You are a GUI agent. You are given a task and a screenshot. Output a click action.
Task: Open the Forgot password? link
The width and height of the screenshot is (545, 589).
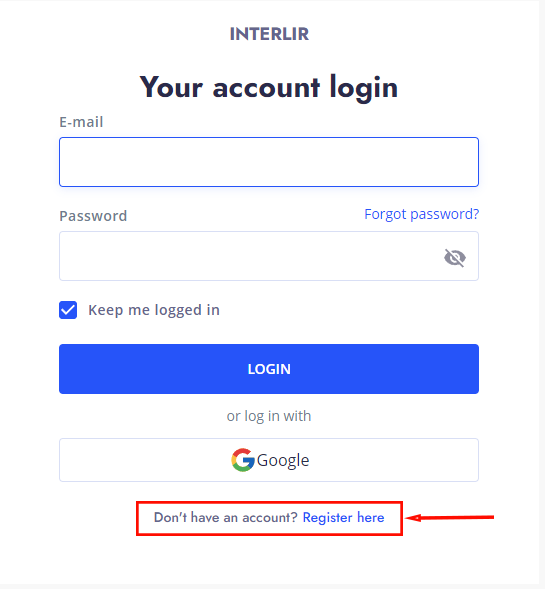click(x=421, y=214)
